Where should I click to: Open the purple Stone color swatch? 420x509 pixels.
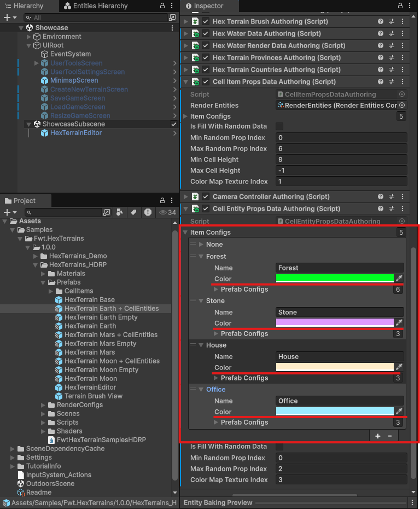click(x=335, y=323)
